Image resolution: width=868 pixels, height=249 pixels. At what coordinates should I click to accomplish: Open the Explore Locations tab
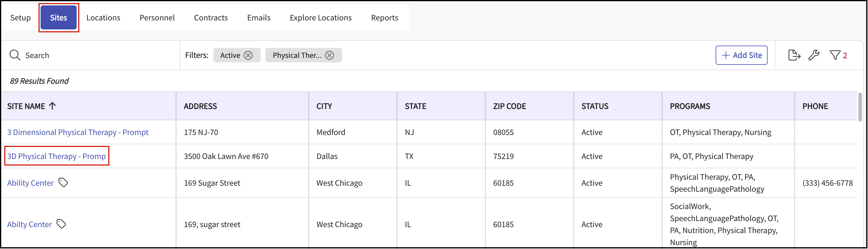(321, 17)
